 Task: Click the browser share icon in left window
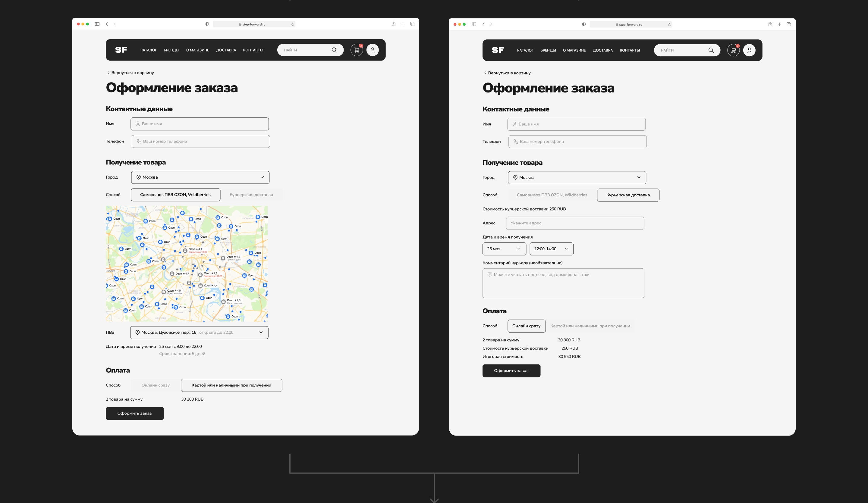pyautogui.click(x=393, y=24)
